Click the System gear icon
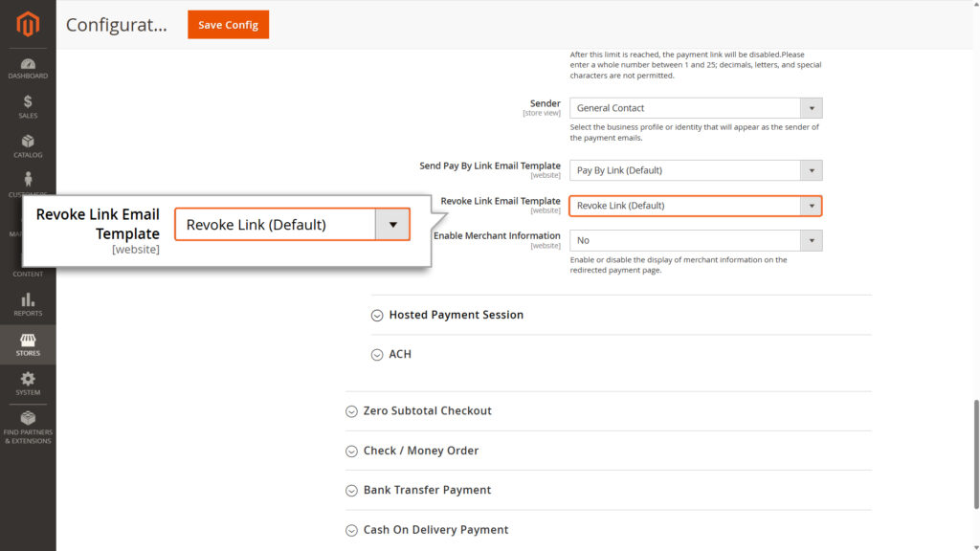This screenshot has width=980, height=551. click(x=28, y=383)
